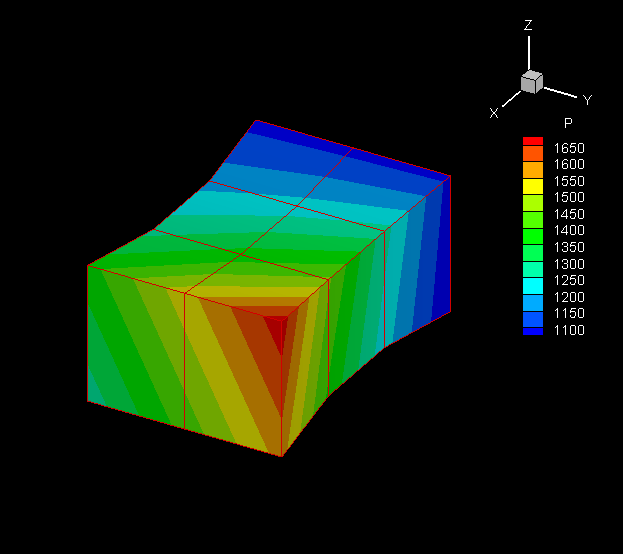Viewport: 623px width, 554px height.
Task: Click the bright green legend swatch between 1400 and 1350
Action: pos(533,236)
